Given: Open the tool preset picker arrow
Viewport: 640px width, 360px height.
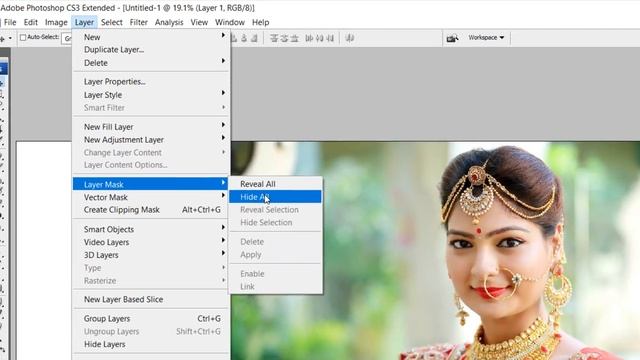Looking at the screenshot, I should [10, 38].
